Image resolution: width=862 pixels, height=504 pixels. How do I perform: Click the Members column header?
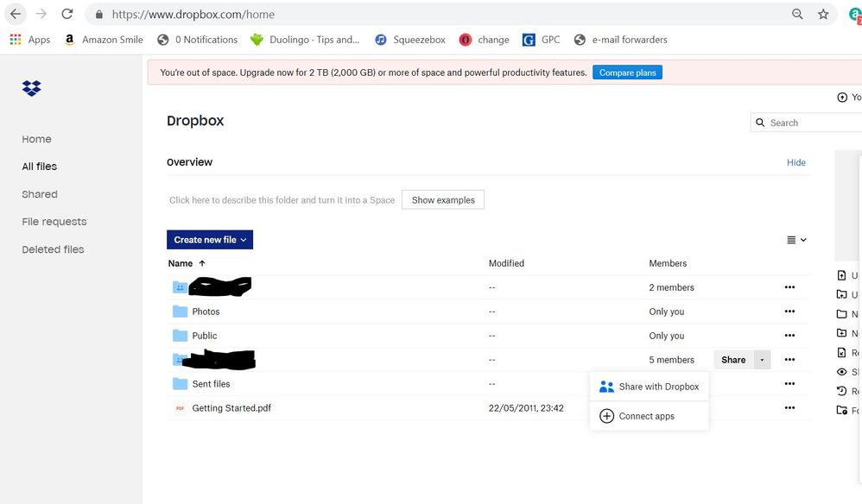pyautogui.click(x=668, y=263)
